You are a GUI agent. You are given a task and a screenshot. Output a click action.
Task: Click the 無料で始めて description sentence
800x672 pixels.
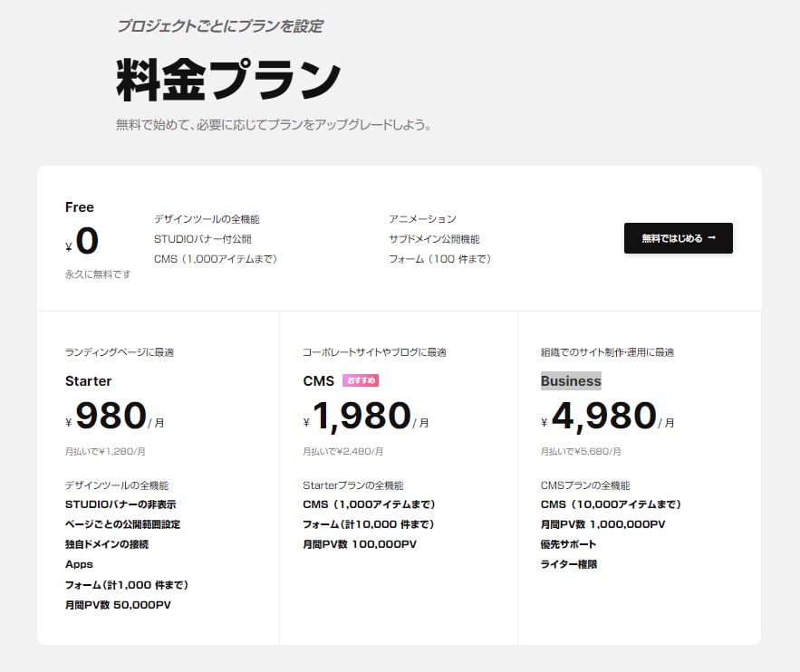click(x=274, y=125)
